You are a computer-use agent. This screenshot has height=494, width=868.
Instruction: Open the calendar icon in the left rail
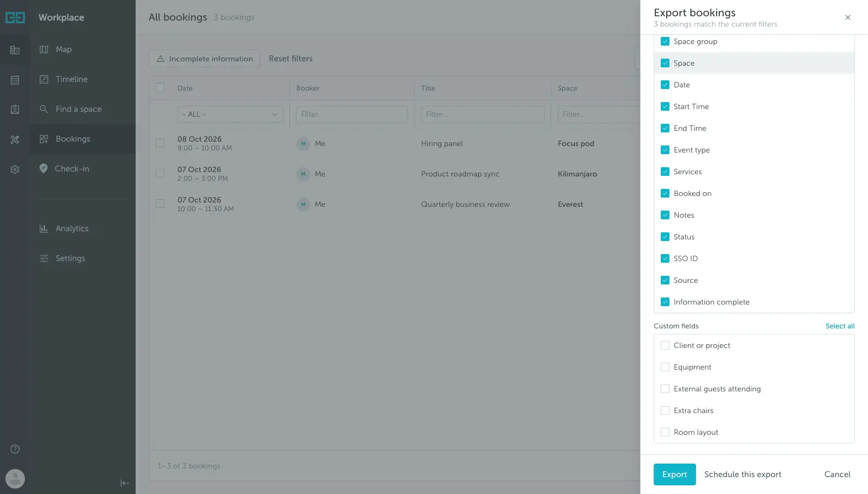pos(15,80)
